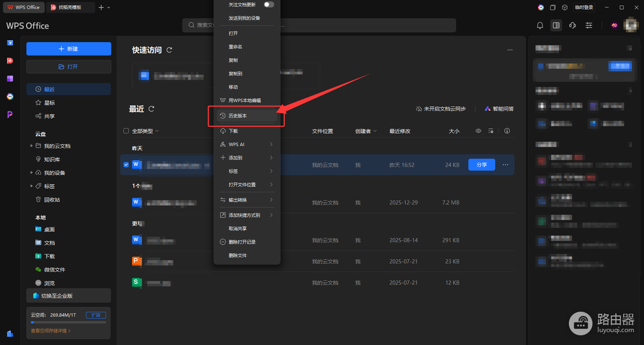Choose 下载 in the context menu
The width and height of the screenshot is (644, 345).
[x=247, y=131]
